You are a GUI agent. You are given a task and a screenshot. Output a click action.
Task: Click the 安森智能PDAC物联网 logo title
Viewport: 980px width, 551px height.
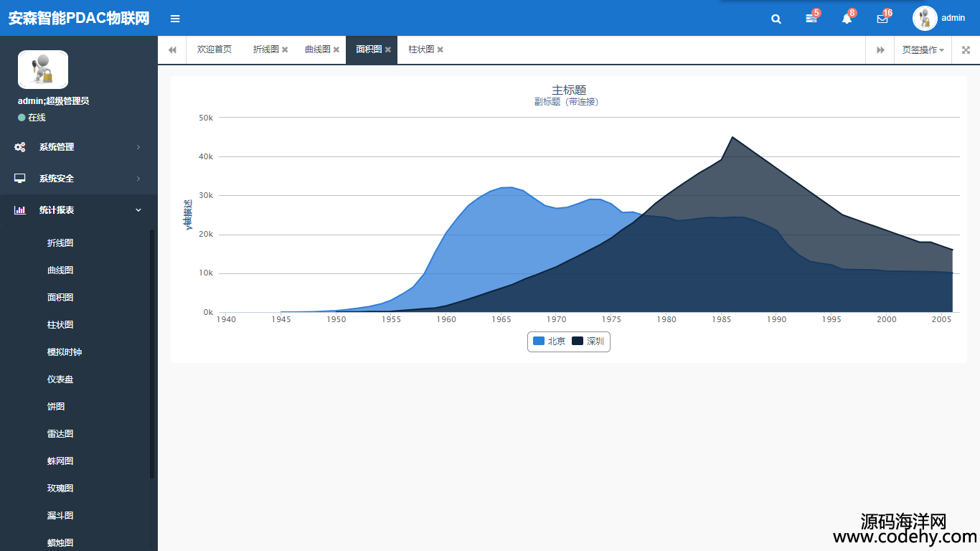pos(79,19)
